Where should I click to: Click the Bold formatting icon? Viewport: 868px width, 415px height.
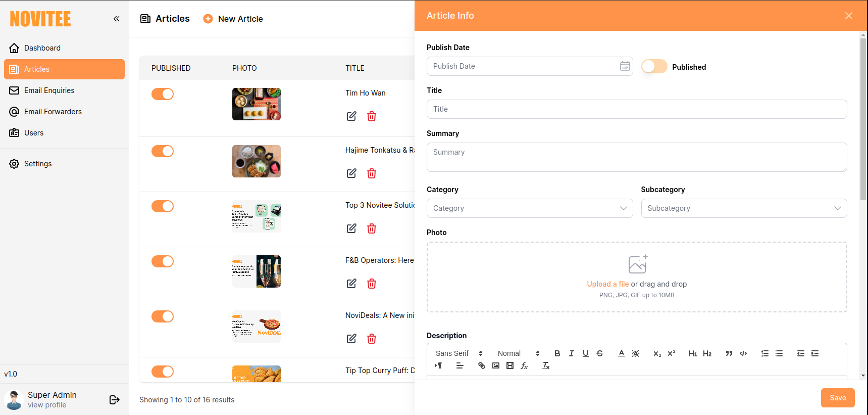click(x=557, y=353)
